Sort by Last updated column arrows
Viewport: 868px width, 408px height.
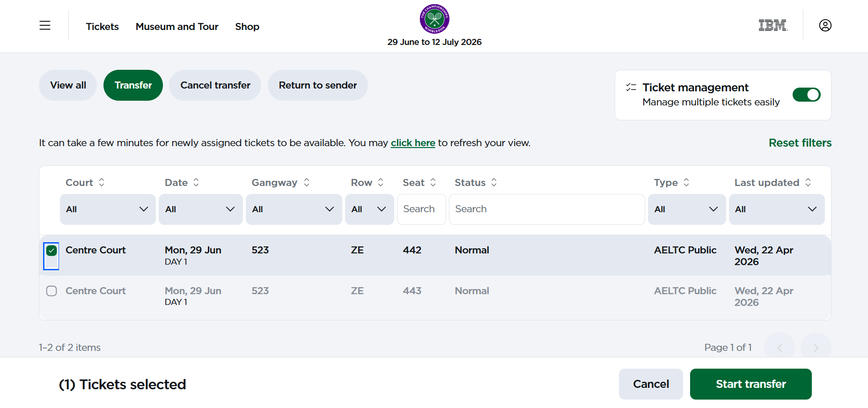tap(808, 182)
